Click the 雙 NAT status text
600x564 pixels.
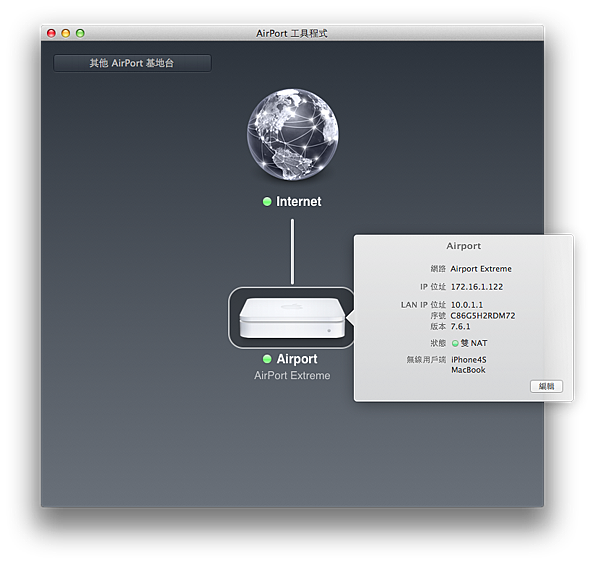(474, 343)
